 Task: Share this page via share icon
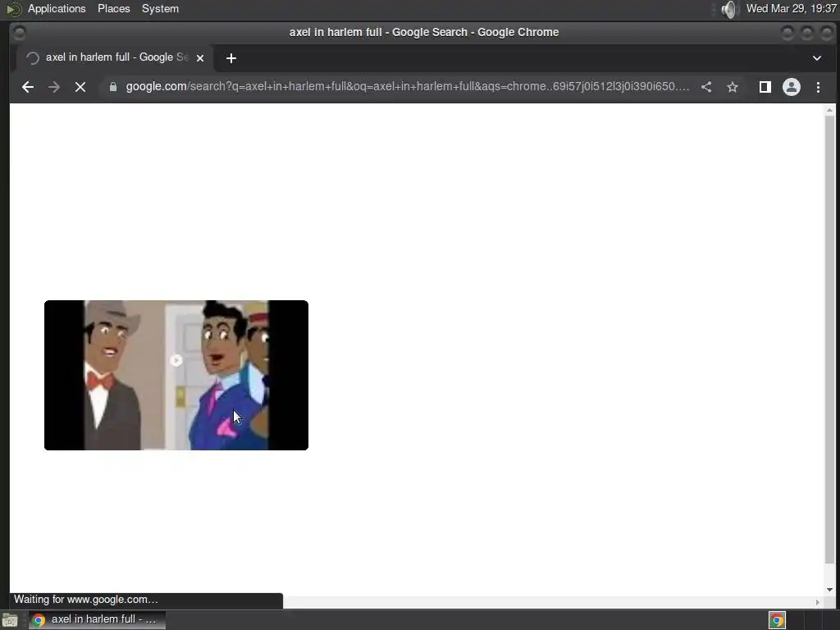[x=706, y=87]
